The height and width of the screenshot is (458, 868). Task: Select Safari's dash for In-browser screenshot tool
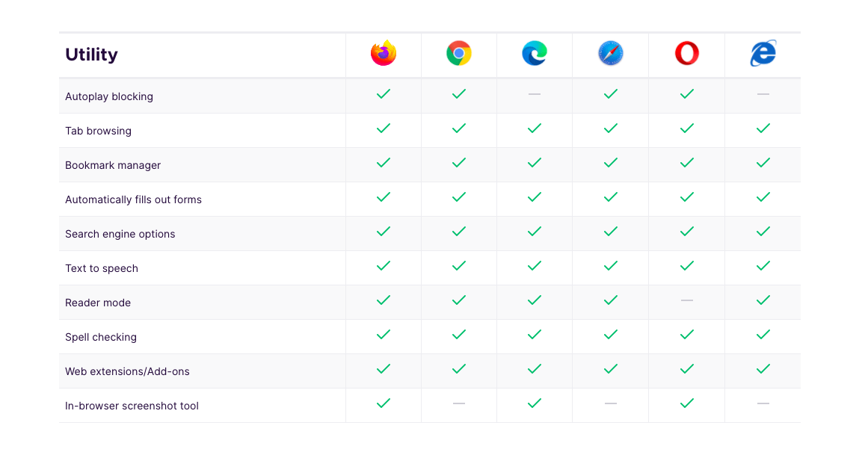pos(611,403)
